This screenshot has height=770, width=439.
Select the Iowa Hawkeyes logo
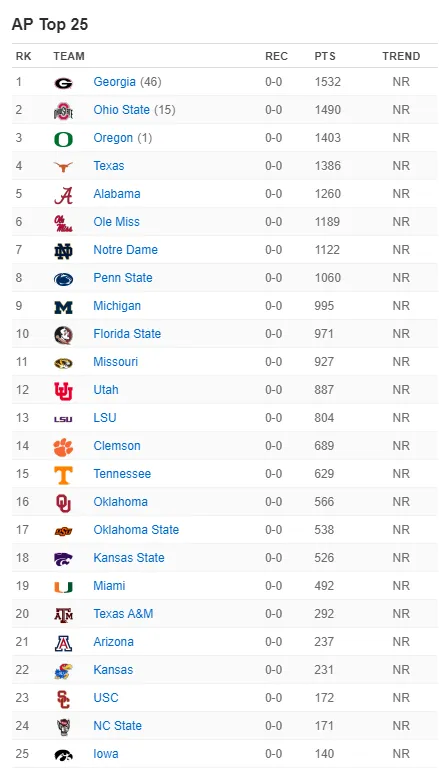[x=63, y=755]
